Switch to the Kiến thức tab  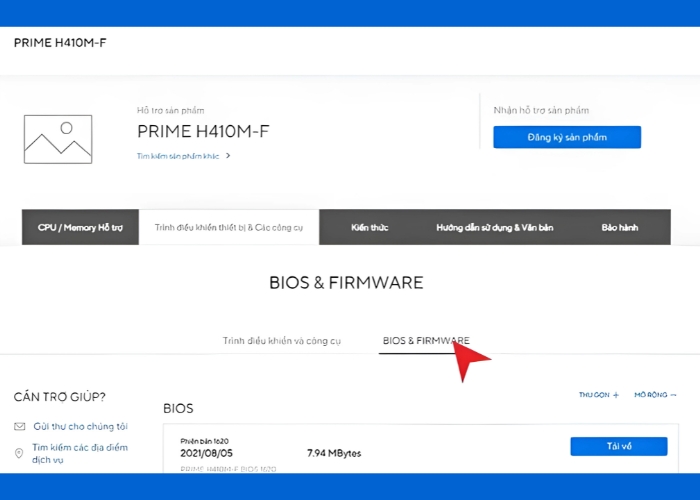click(369, 227)
